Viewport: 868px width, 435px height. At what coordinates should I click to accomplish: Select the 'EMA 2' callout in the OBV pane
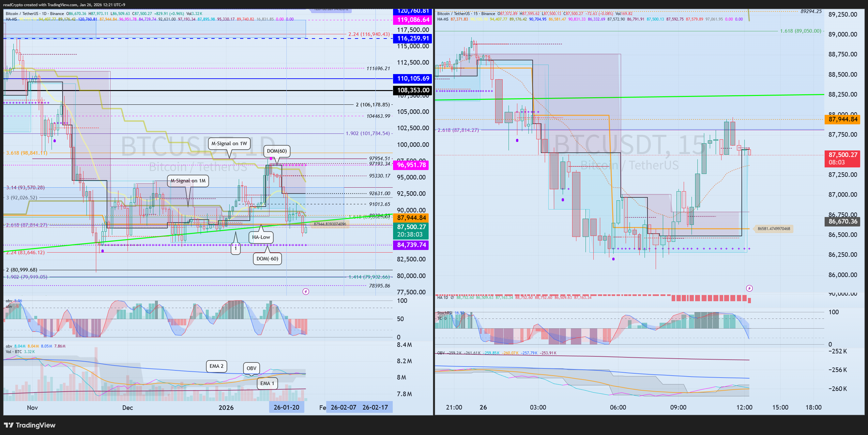(x=216, y=366)
